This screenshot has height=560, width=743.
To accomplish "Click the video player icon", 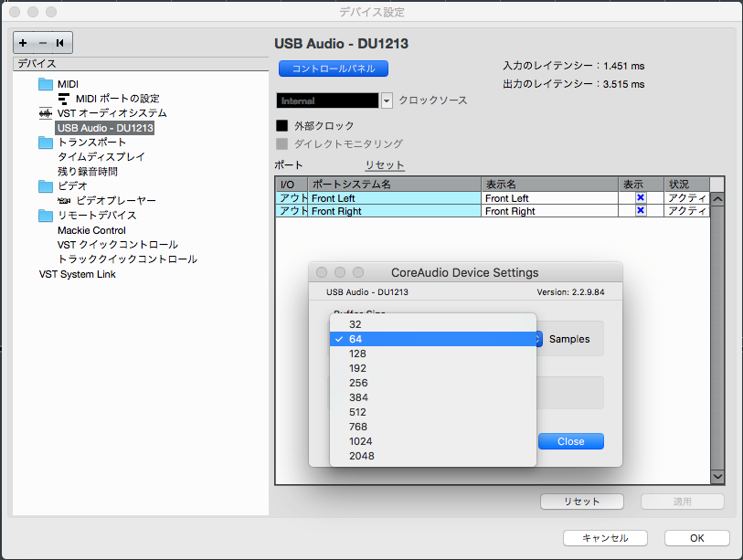I will (64, 201).
